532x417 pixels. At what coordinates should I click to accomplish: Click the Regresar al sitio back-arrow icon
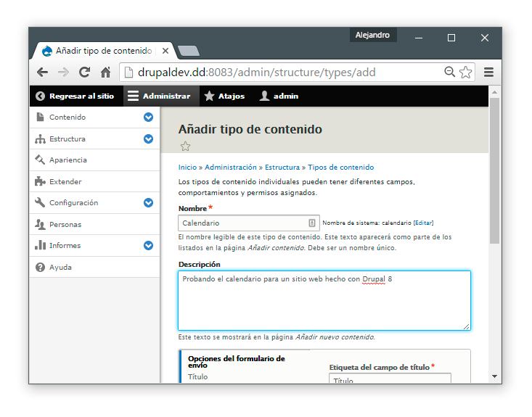(40, 96)
